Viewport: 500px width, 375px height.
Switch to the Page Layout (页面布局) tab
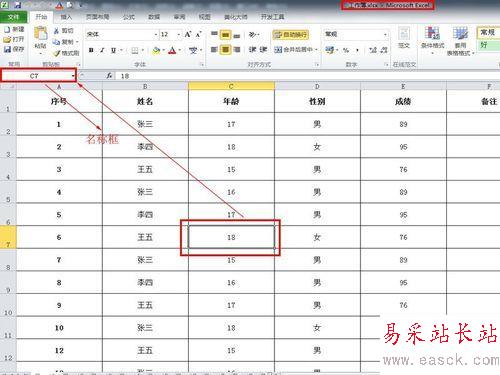[97, 17]
